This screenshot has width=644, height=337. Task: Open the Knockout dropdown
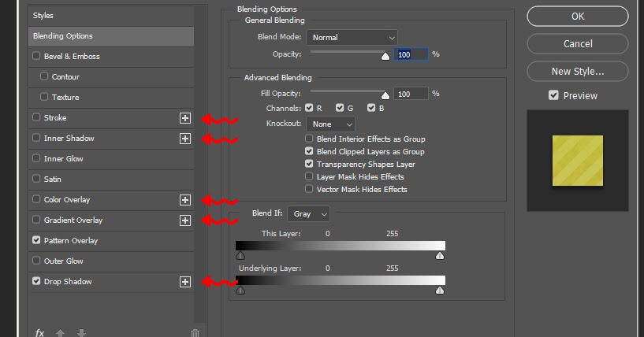(x=330, y=124)
